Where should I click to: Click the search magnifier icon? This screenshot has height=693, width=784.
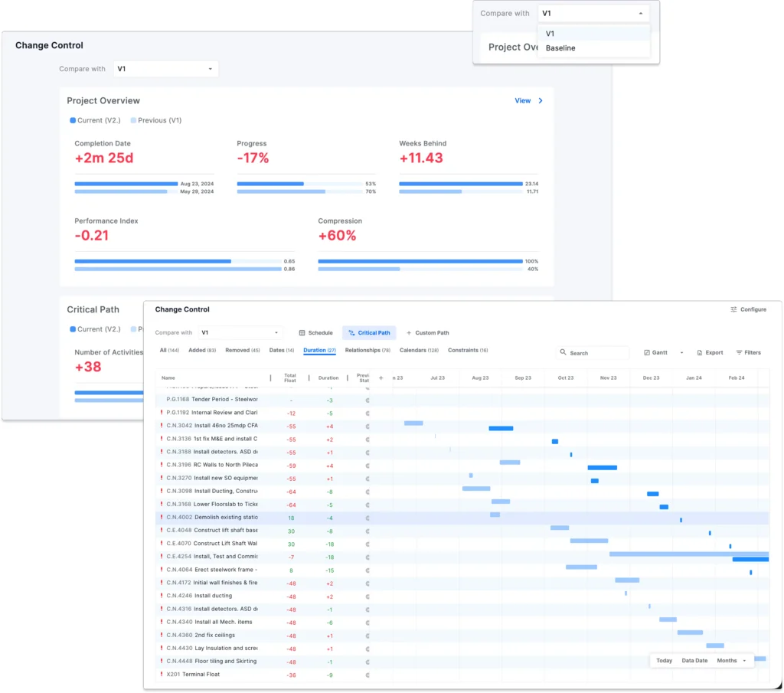click(x=563, y=353)
